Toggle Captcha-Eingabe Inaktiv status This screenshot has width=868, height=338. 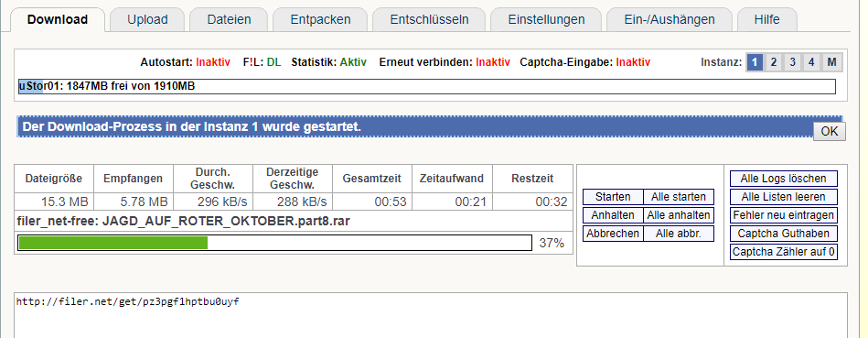pyautogui.click(x=633, y=62)
